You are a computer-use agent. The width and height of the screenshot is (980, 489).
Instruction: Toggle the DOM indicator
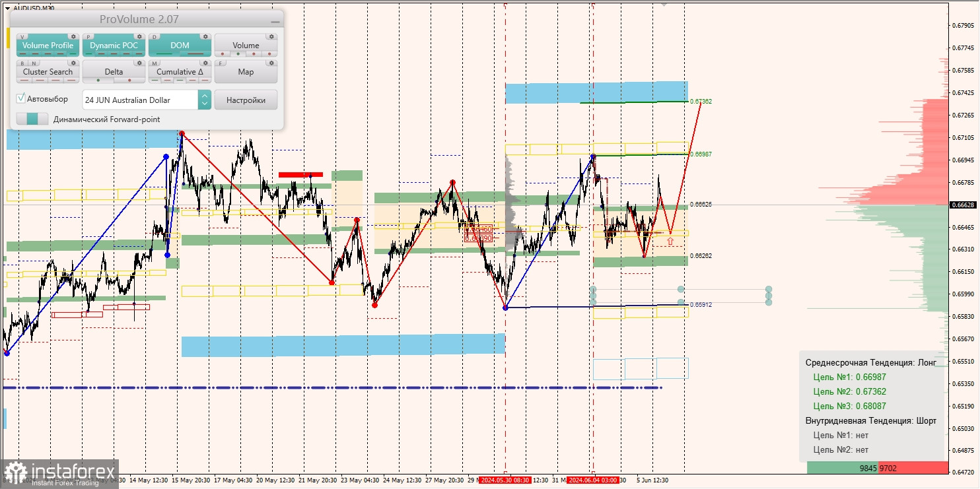point(180,45)
